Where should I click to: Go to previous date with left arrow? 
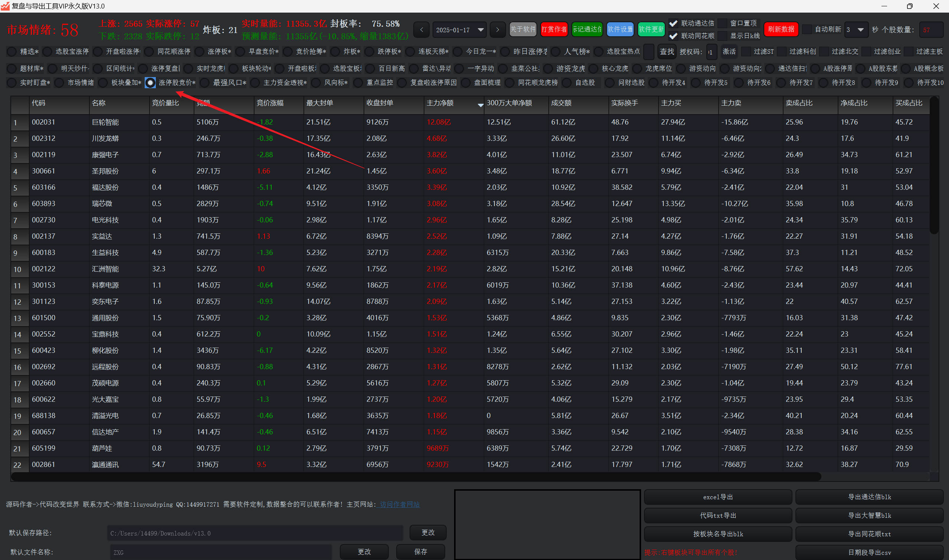(x=421, y=30)
